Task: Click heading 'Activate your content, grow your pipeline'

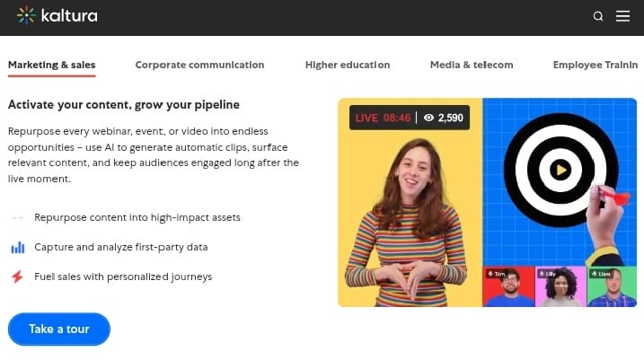Action: (124, 105)
